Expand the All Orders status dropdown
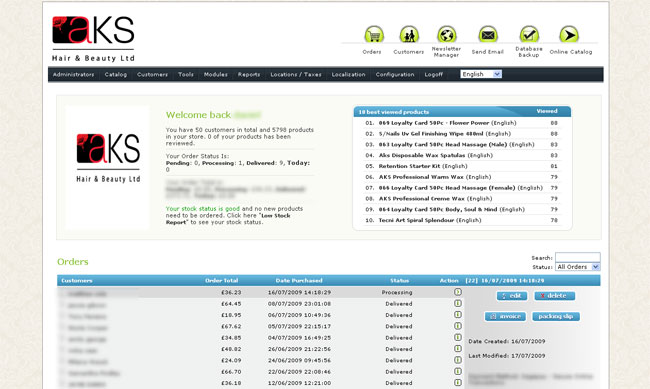This screenshot has height=389, width=650. [577, 267]
